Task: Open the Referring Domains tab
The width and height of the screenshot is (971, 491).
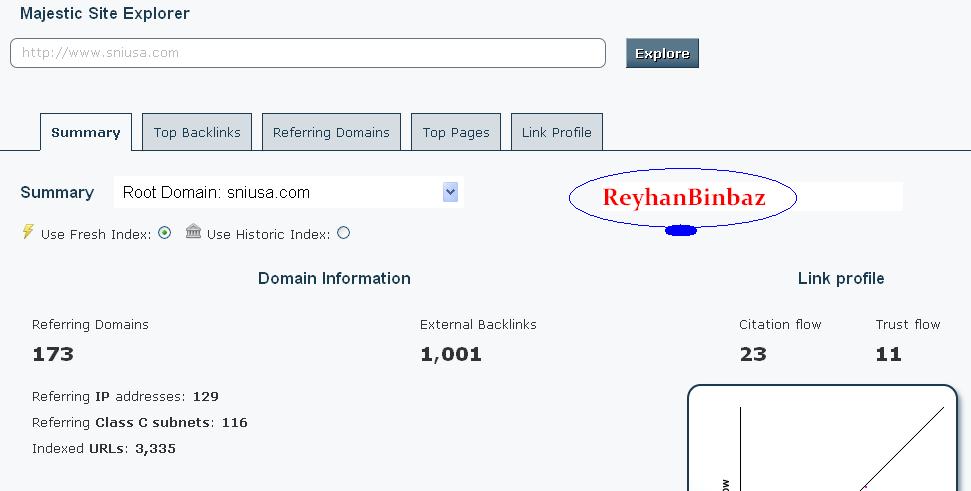Action: point(331,132)
